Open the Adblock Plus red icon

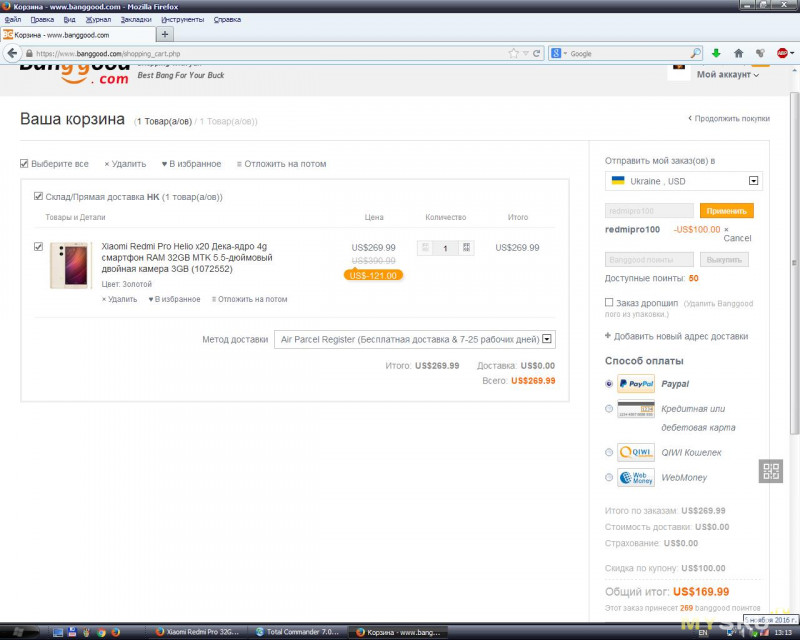click(x=782, y=53)
